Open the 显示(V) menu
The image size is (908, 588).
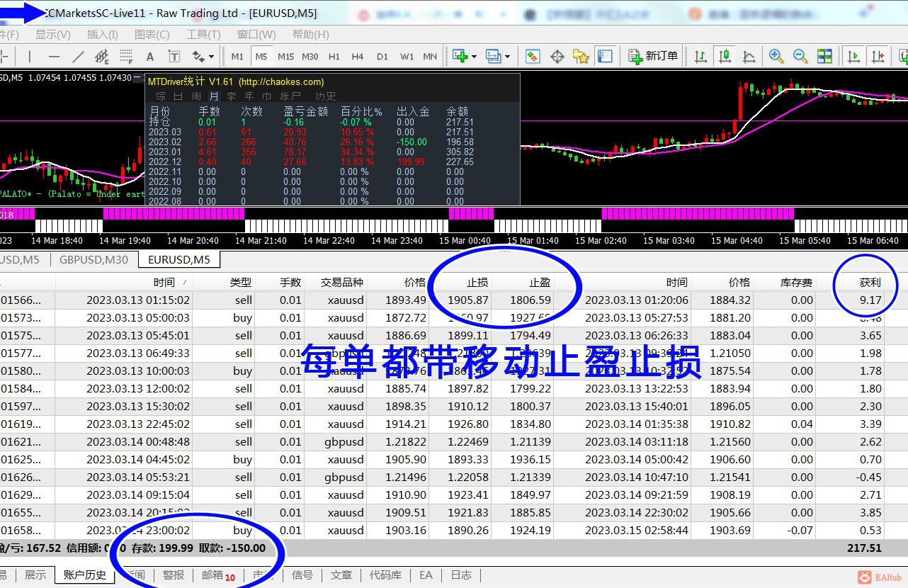[53, 34]
